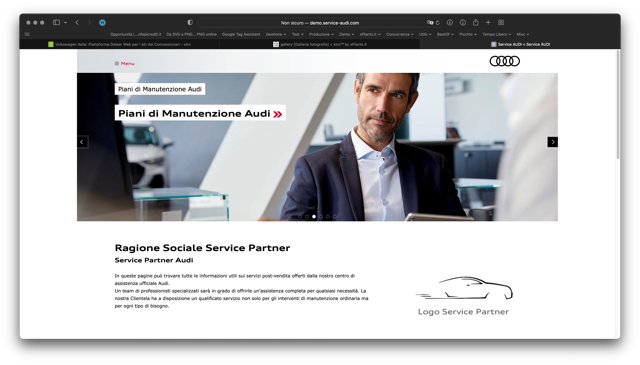This screenshot has height=365, width=640.
Task: Expand the Test bookmarks folder
Action: coord(298,34)
